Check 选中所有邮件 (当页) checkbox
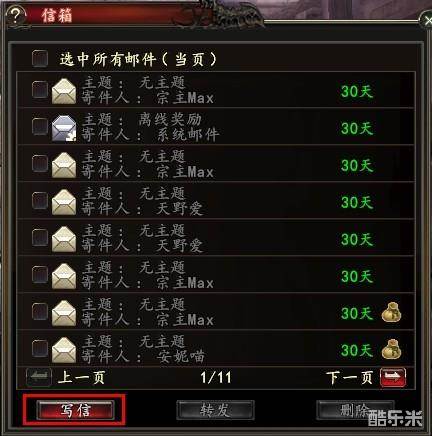 click(x=40, y=59)
